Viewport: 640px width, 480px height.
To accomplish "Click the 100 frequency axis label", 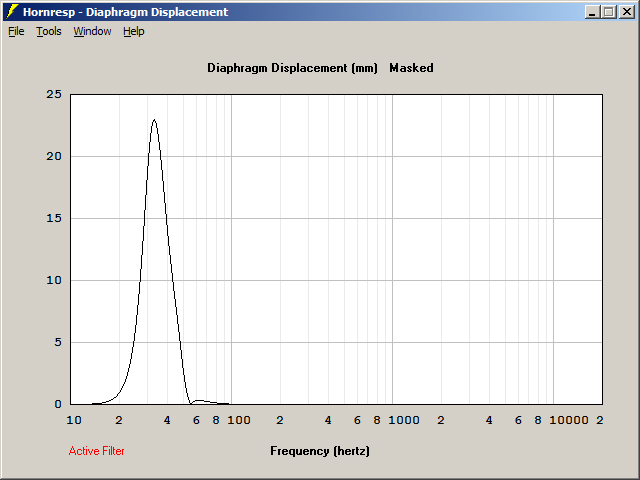I will point(239,420).
